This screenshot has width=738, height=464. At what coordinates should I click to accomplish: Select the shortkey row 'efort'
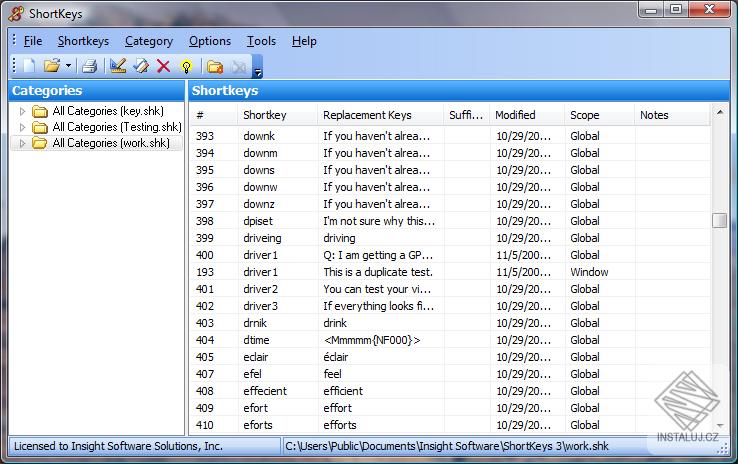coord(450,408)
